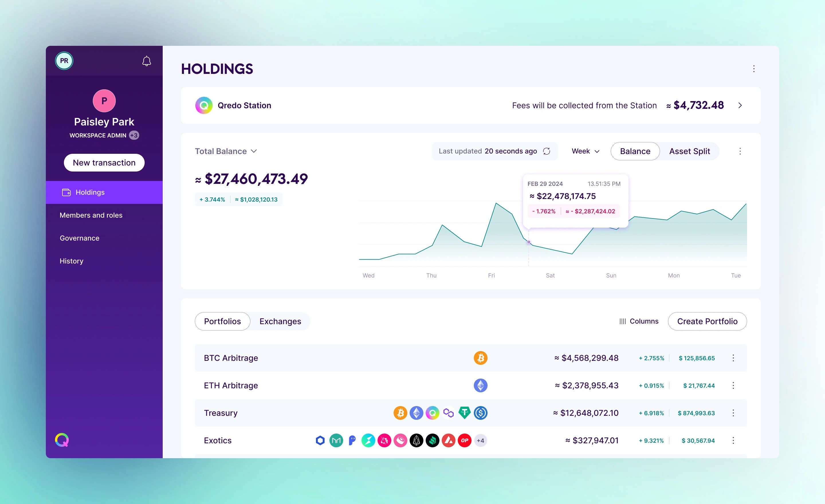This screenshot has height=504, width=825.
Task: Toggle to the Balance view
Action: 635,151
